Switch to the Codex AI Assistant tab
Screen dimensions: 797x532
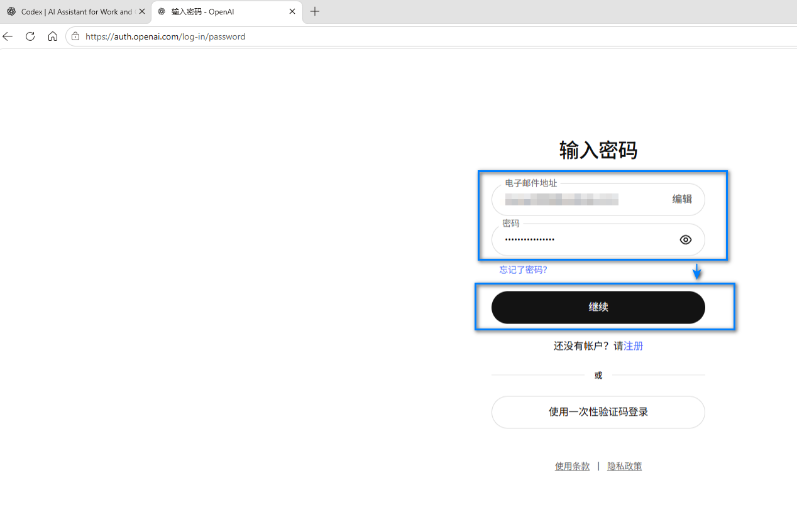coord(76,11)
